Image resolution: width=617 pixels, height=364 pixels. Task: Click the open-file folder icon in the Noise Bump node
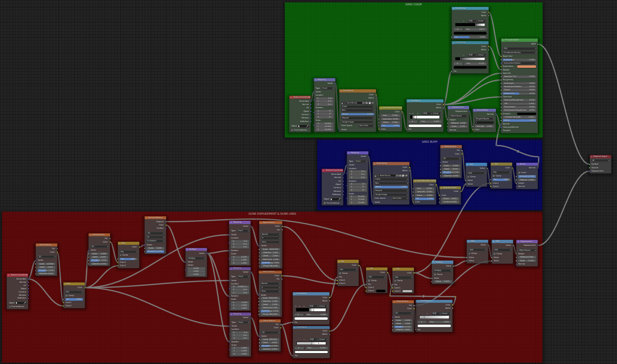click(x=400, y=175)
